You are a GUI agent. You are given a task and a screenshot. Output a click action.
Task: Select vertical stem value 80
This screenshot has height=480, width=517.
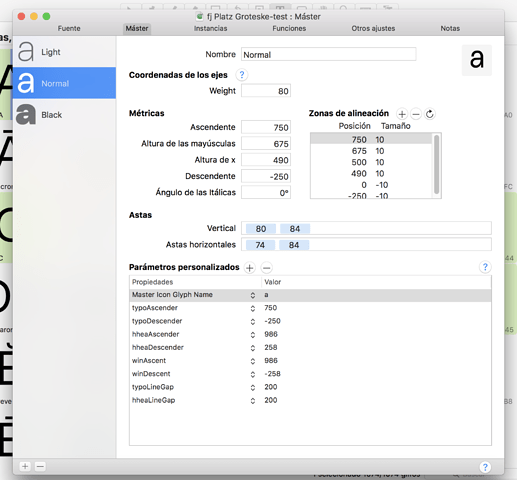click(x=261, y=229)
